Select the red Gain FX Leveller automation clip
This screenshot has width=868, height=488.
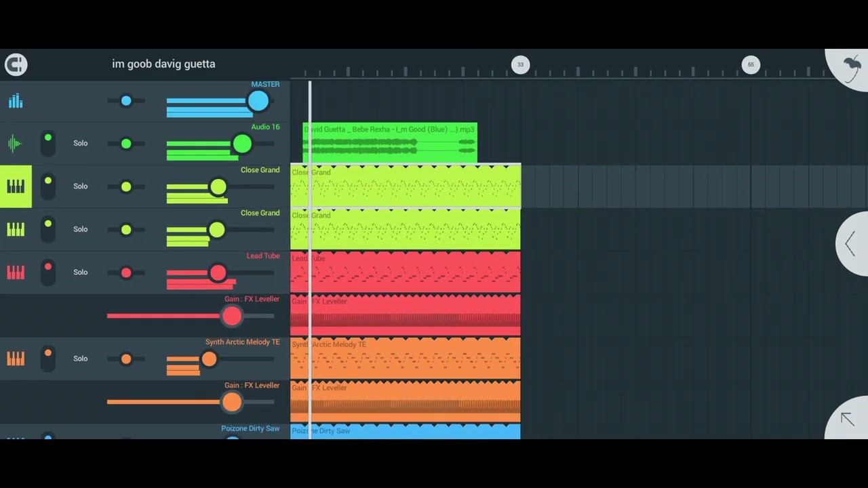click(x=406, y=315)
